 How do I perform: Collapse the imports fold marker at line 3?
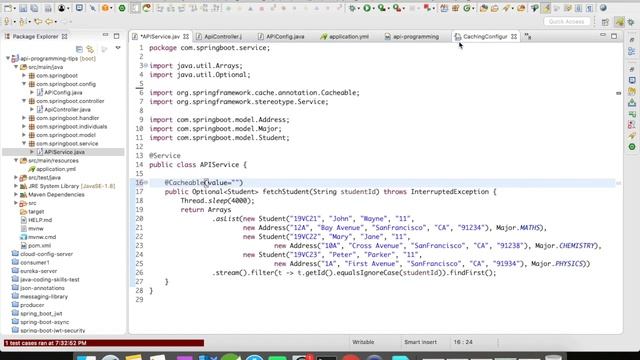click(146, 66)
